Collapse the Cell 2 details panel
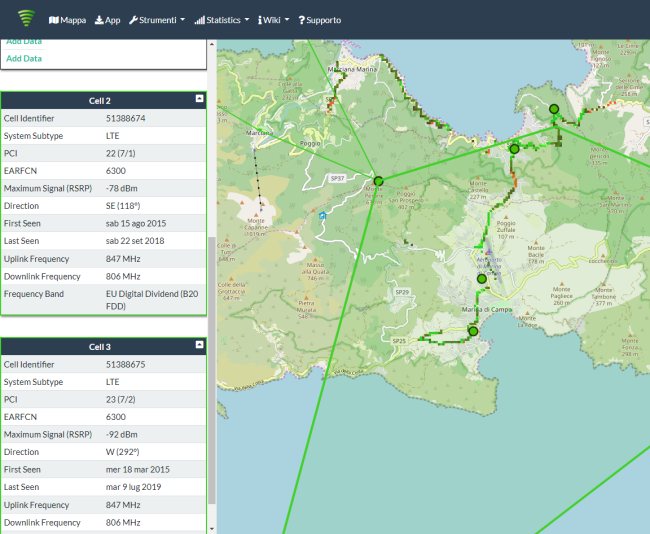Screen dimensions: 650x534 pyautogui.click(x=199, y=100)
